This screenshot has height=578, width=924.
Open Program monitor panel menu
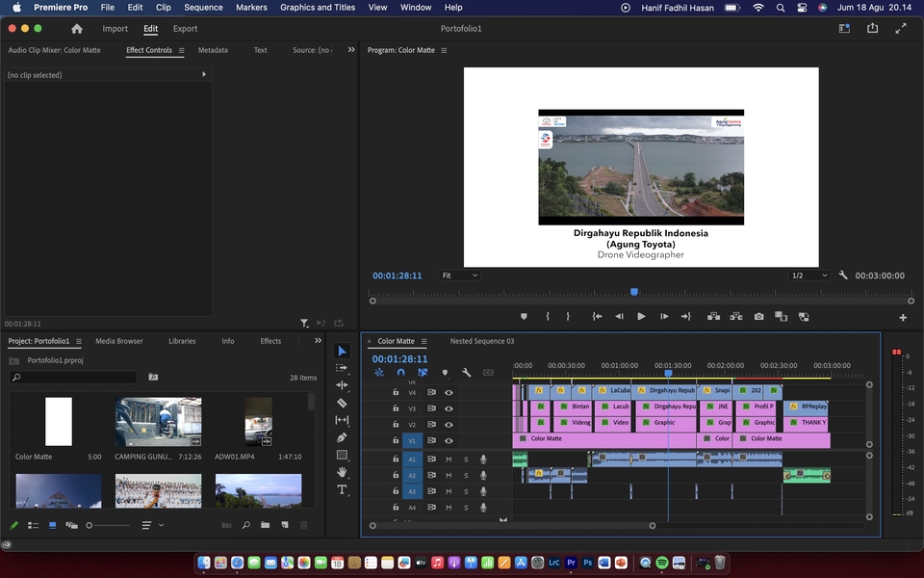click(444, 51)
